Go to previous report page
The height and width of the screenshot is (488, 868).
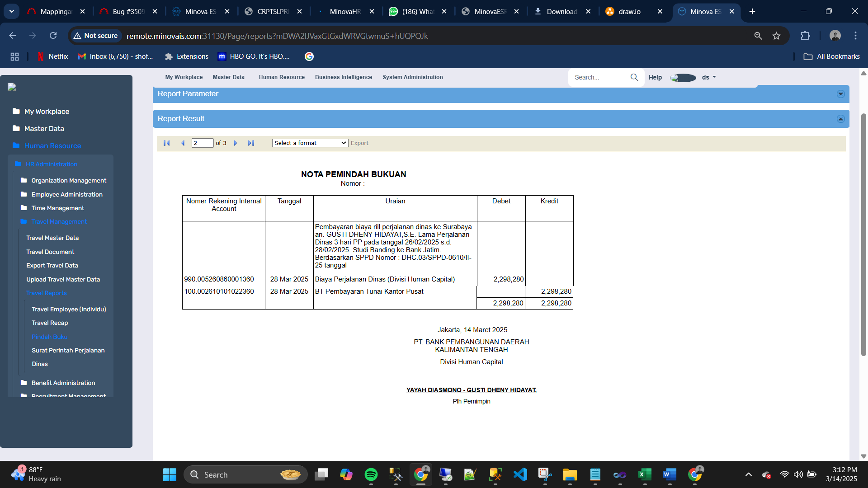tap(183, 143)
